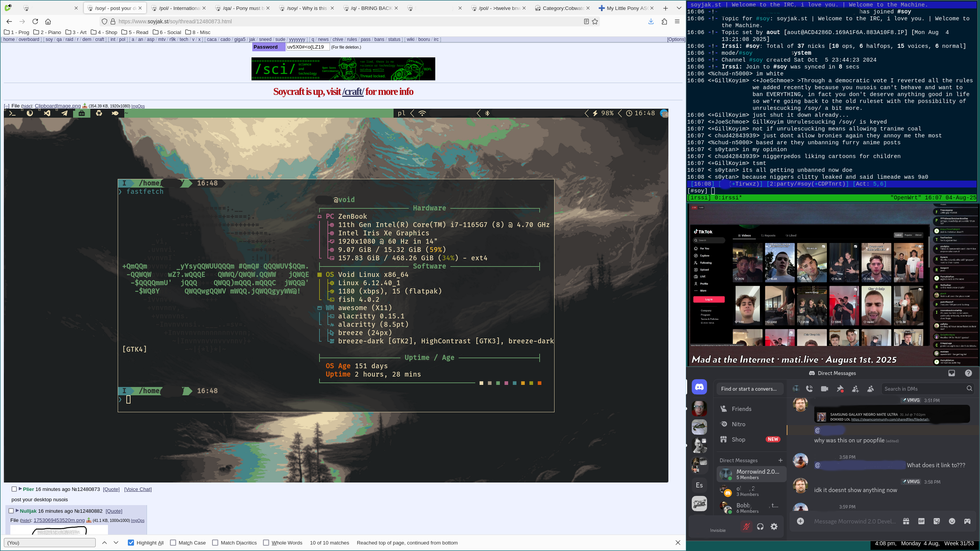Screen dimensions: 980x551
Task: Open Discord user settings gear
Action: [774, 527]
